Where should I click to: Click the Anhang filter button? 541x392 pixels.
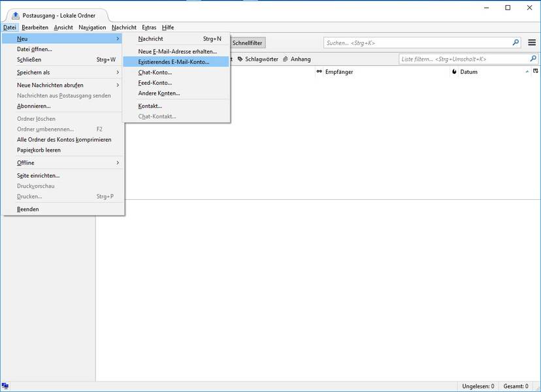click(x=297, y=59)
